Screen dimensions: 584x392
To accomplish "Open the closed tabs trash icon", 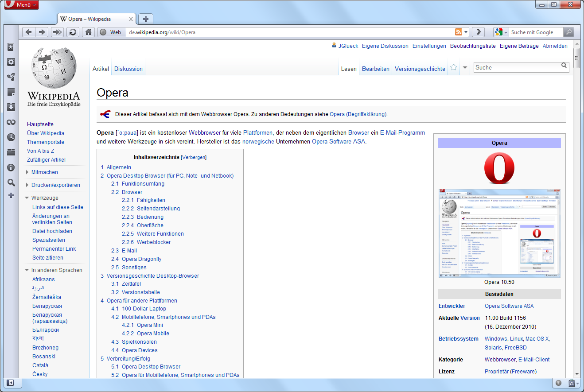I will (572, 383).
